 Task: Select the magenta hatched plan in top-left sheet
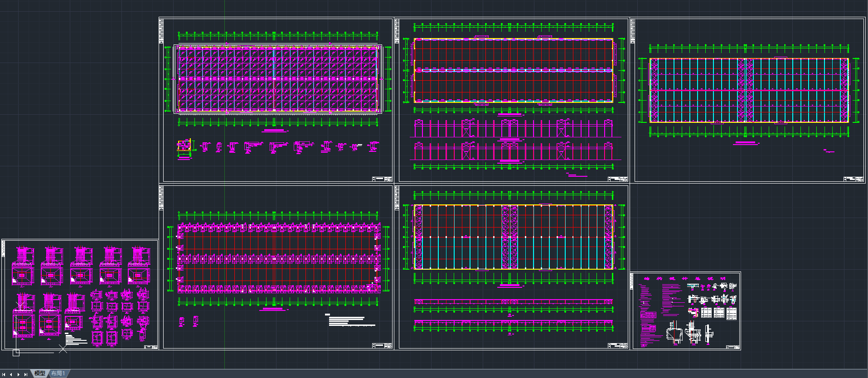277,79
